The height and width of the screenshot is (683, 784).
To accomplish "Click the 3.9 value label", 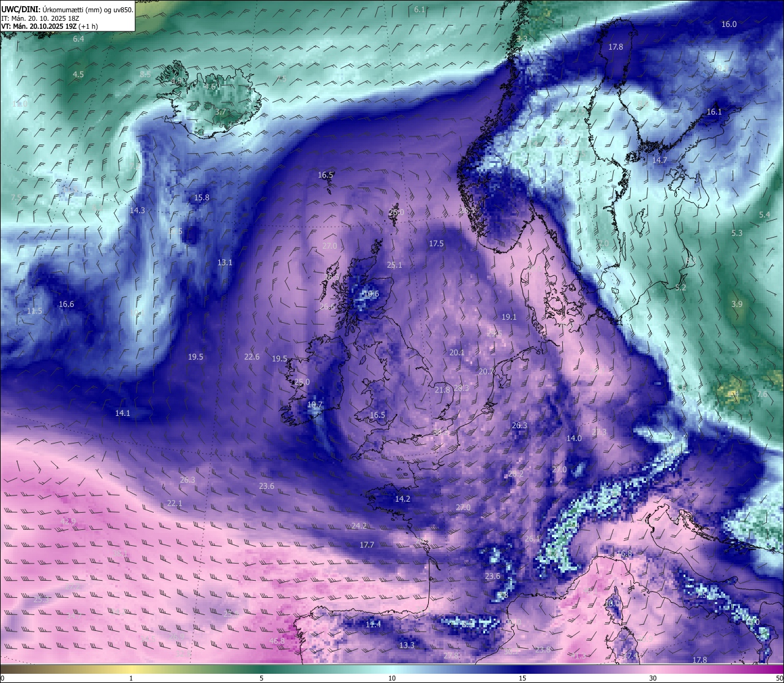I will pos(737,304).
